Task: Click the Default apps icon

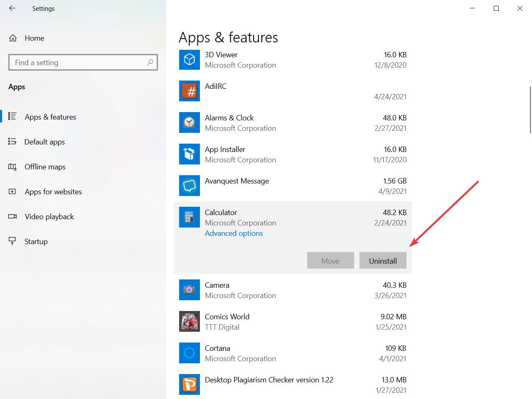Action: tap(12, 142)
